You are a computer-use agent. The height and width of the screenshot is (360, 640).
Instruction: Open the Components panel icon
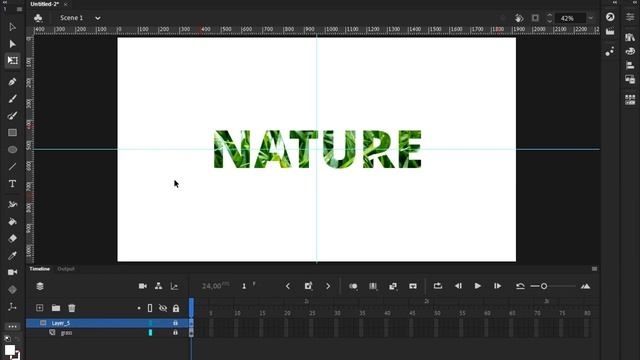[630, 100]
